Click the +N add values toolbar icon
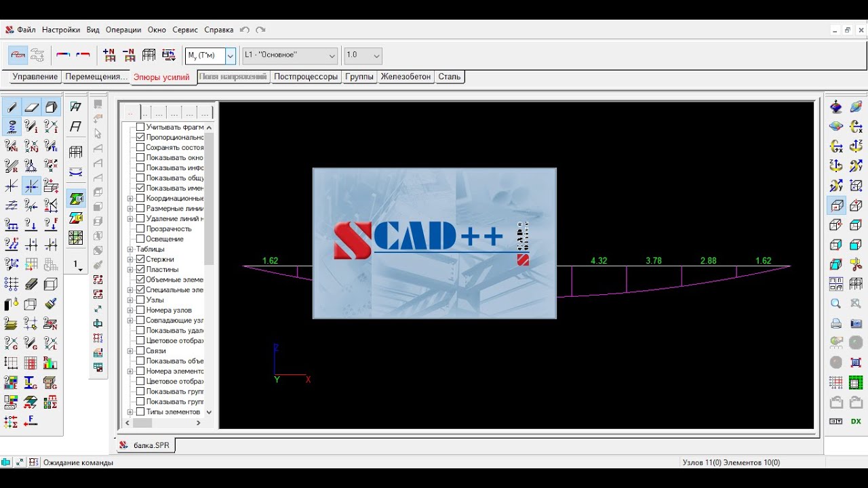Viewport: 868px width, 488px height. [x=109, y=55]
